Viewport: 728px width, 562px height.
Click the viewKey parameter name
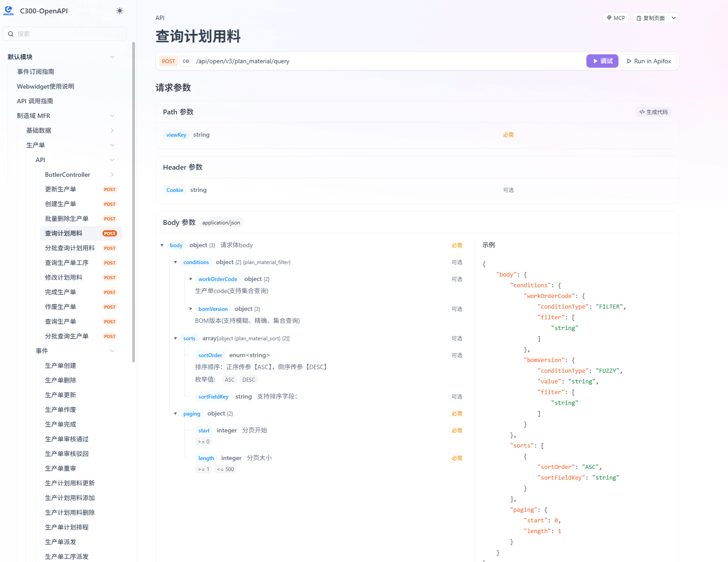[x=176, y=135]
